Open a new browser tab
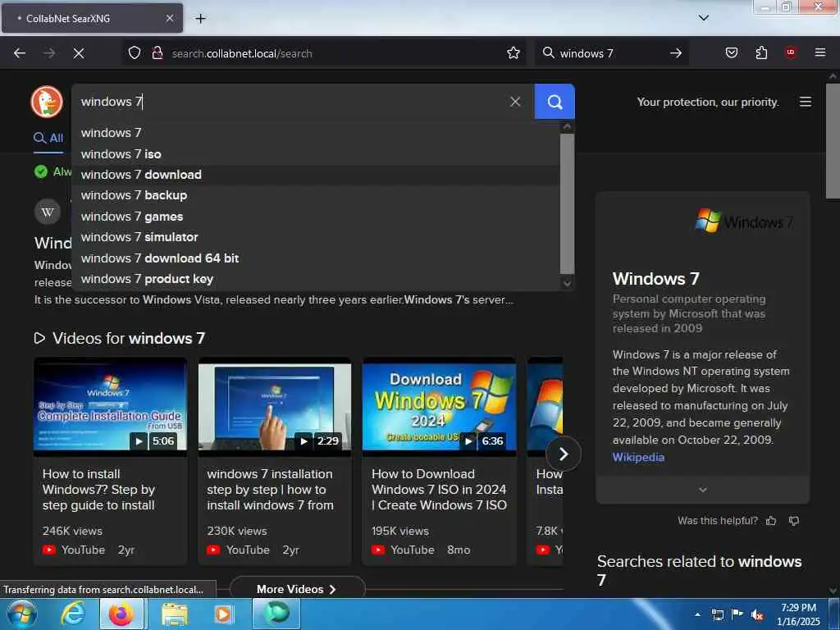The height and width of the screenshot is (630, 840). point(200,19)
